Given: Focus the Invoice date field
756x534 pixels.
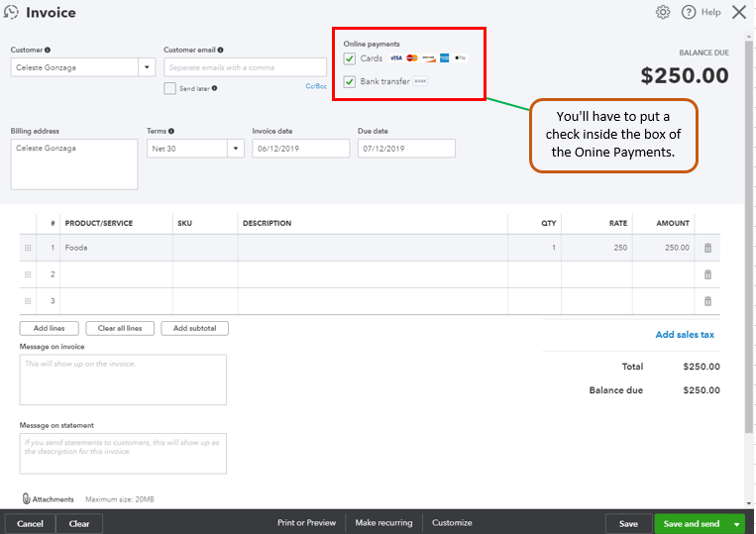Looking at the screenshot, I should [x=301, y=149].
